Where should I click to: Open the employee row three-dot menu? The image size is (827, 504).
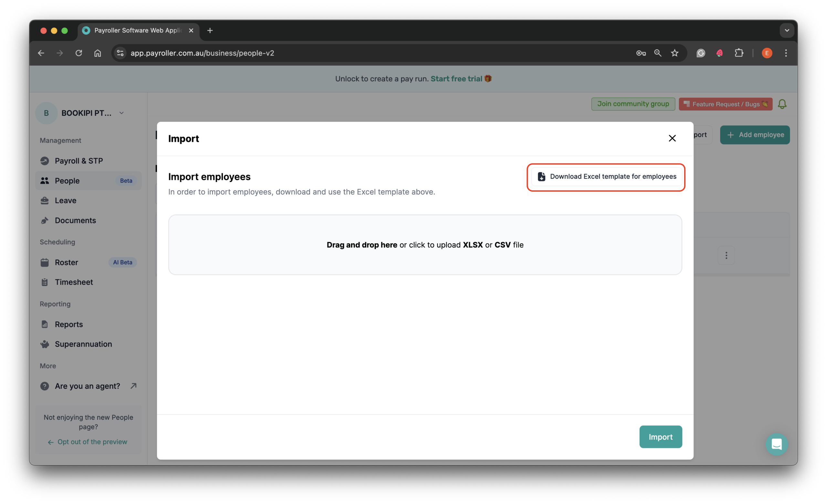pos(726,256)
